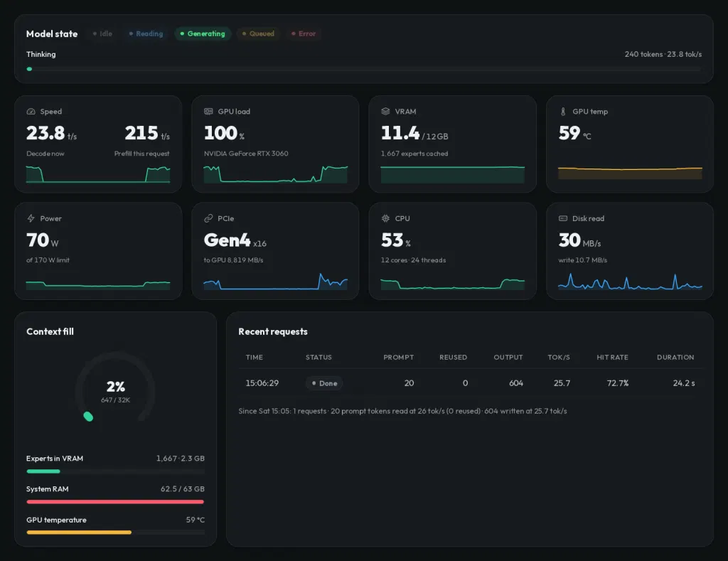Click the VRAM layers icon
728x561 pixels.
[x=385, y=112]
